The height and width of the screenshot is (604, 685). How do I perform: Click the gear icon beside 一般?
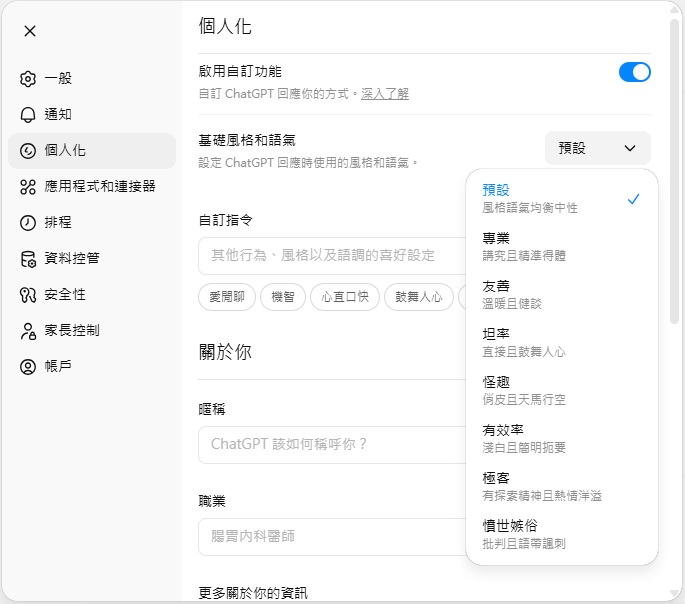pyautogui.click(x=28, y=78)
